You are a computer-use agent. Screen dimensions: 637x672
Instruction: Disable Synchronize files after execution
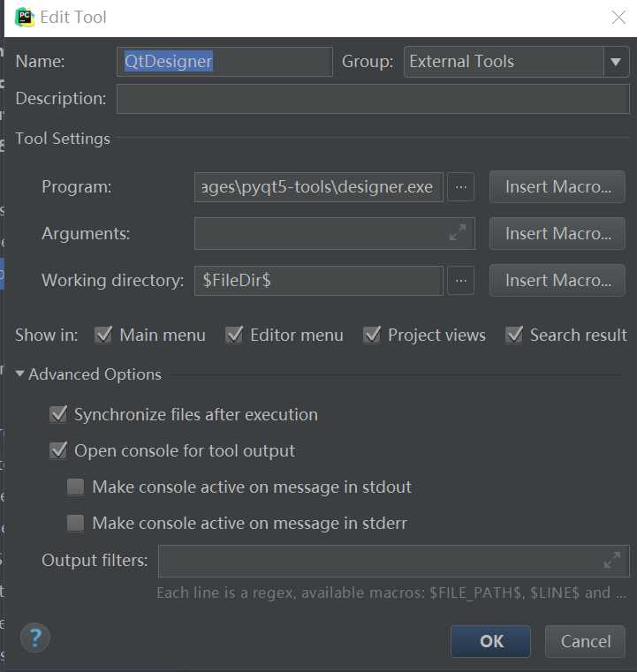[x=58, y=414]
